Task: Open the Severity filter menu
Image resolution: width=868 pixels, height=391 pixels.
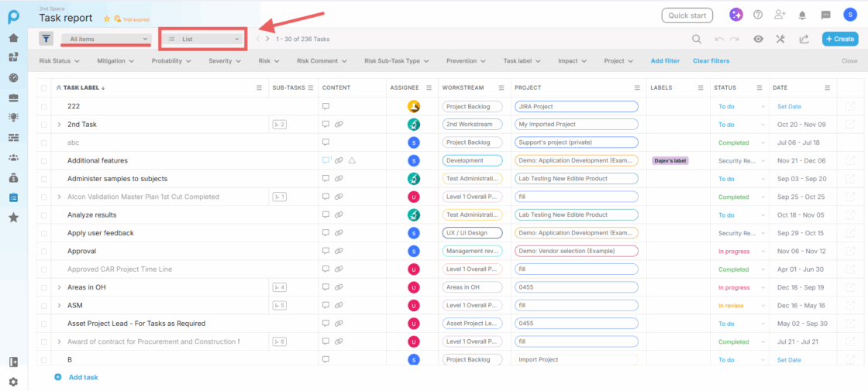Action: click(x=224, y=60)
